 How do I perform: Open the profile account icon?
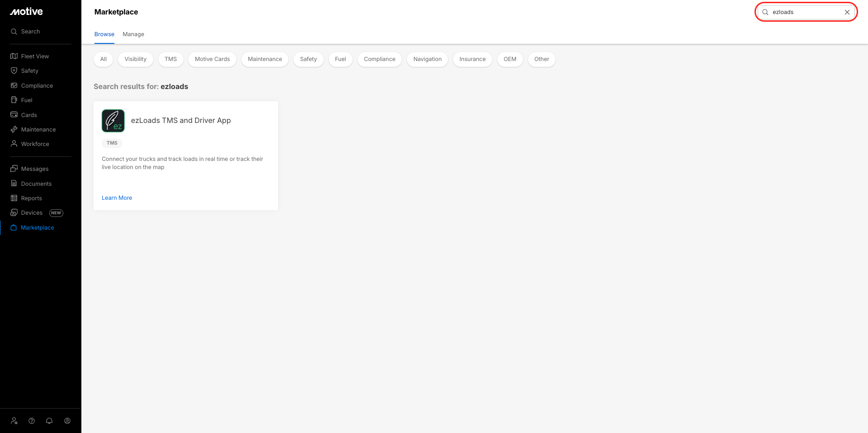[67, 421]
